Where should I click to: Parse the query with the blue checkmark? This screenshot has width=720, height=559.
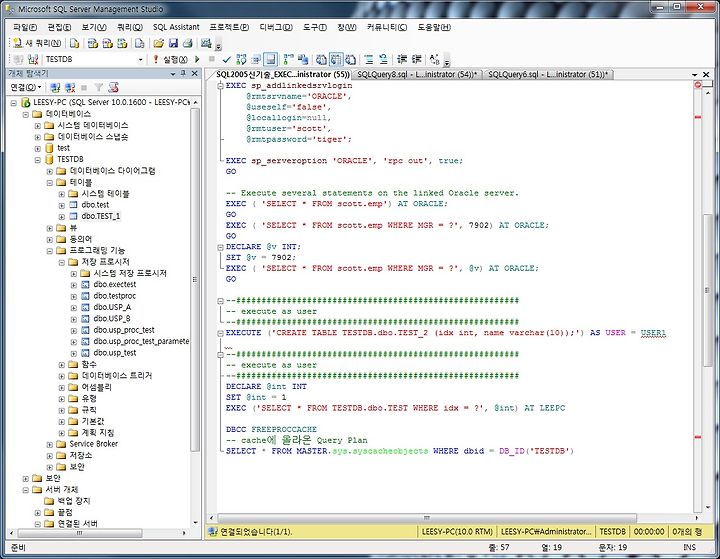226,59
